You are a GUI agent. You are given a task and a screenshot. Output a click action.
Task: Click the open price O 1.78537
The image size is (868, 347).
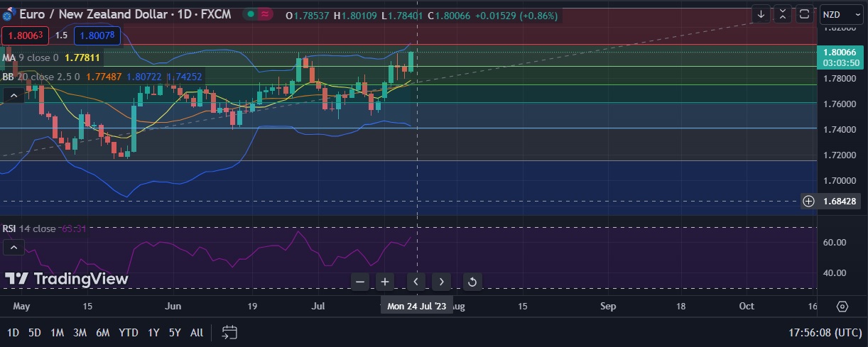[308, 15]
